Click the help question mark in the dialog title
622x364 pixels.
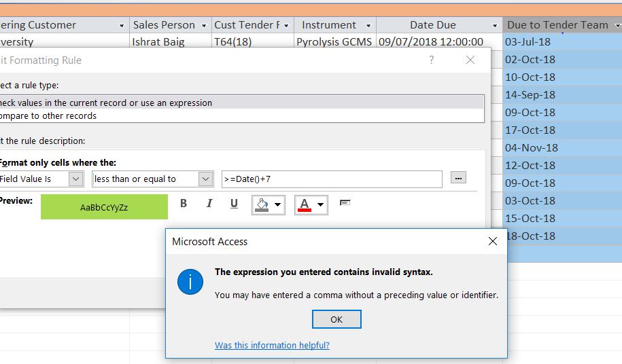[431, 60]
